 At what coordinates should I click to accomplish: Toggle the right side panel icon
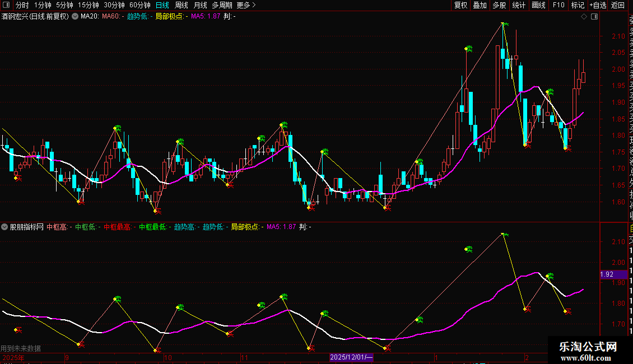594,17
